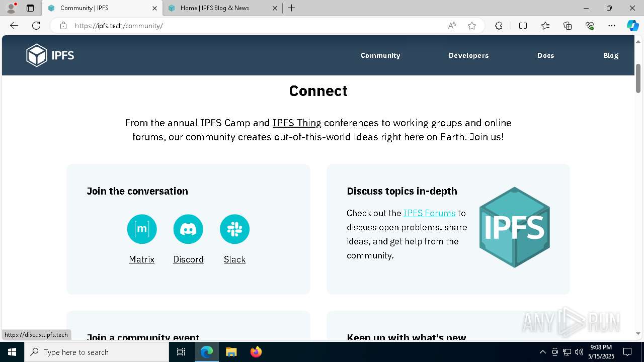The image size is (644, 362).
Task: Close the Community | IPFS tab
Action: click(154, 8)
